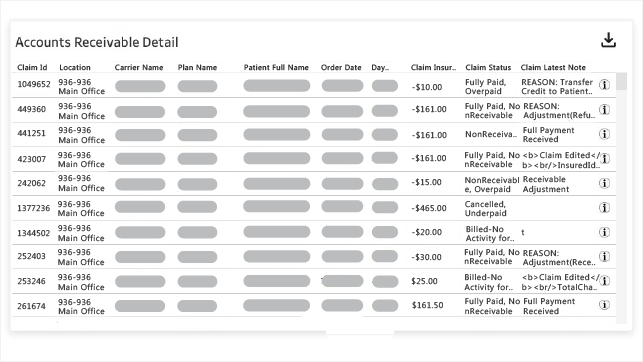Open info icon for claim 449360
Image resolution: width=643 pixels, height=362 pixels.
click(x=604, y=109)
